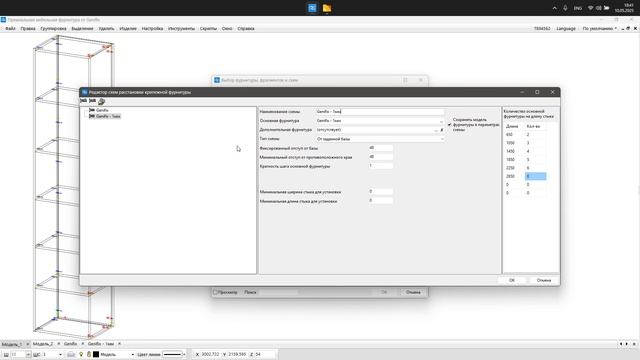Close the Модель_1 tab with its X

pyautogui.click(x=27, y=344)
